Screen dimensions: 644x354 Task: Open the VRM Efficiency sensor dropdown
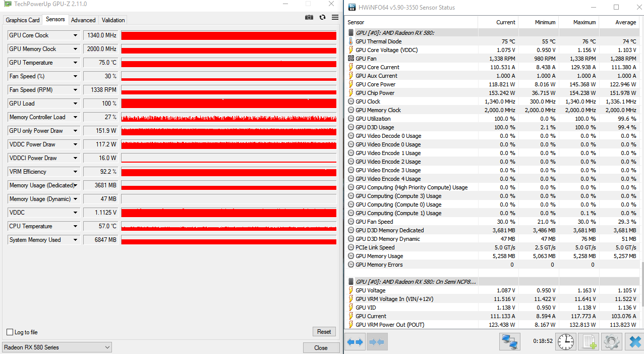tap(76, 172)
